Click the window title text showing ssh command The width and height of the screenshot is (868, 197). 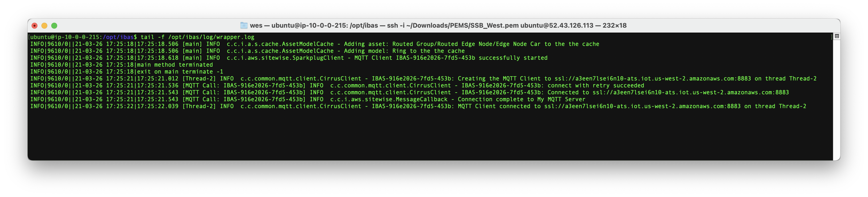(x=438, y=25)
